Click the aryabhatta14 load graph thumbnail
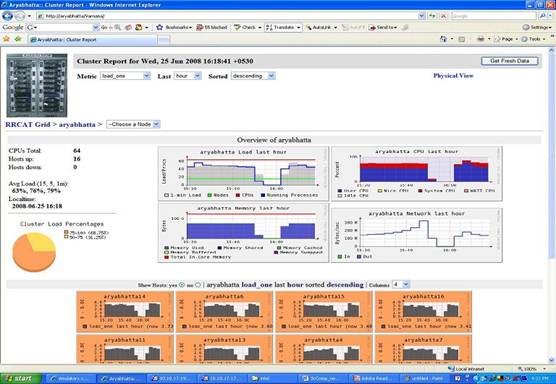Viewport: 556px width, 384px height. click(x=125, y=312)
